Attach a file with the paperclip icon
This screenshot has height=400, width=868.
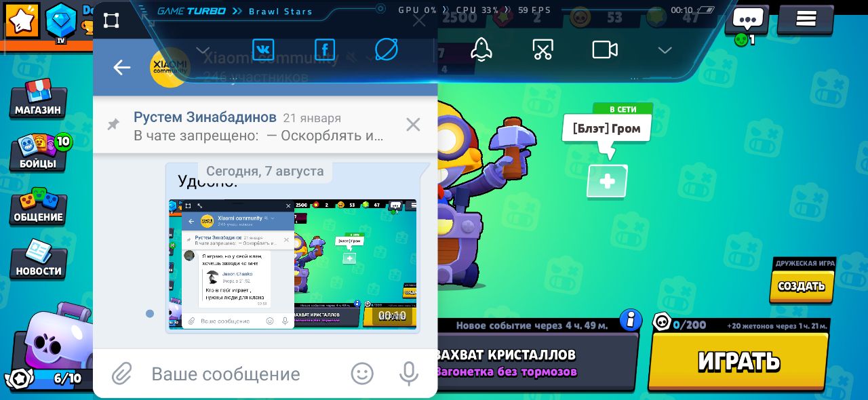point(121,374)
